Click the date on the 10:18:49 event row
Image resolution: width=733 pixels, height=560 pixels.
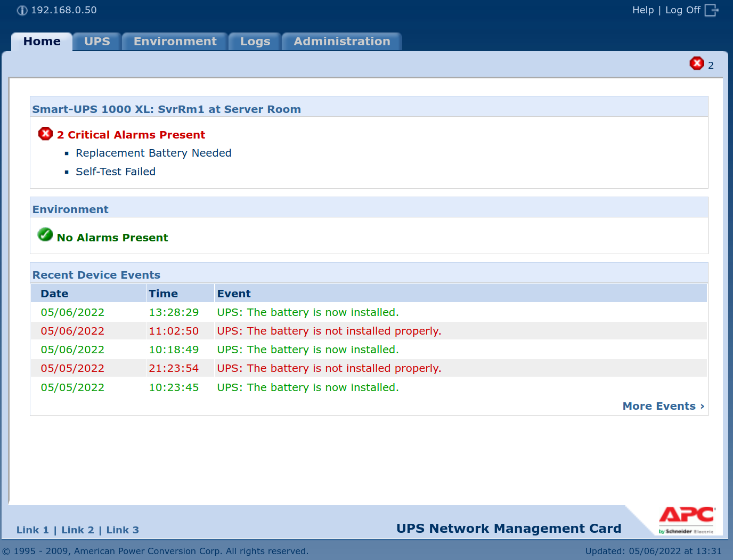72,350
